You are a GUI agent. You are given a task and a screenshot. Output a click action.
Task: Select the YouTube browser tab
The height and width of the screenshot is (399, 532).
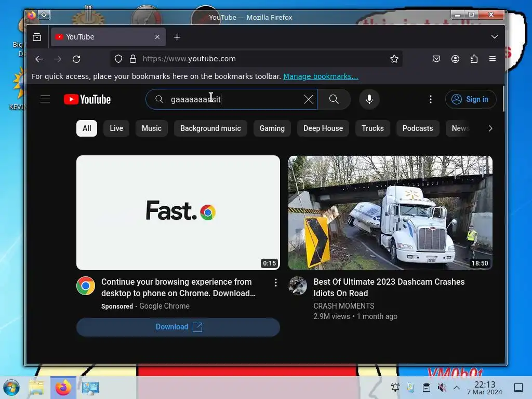108,37
